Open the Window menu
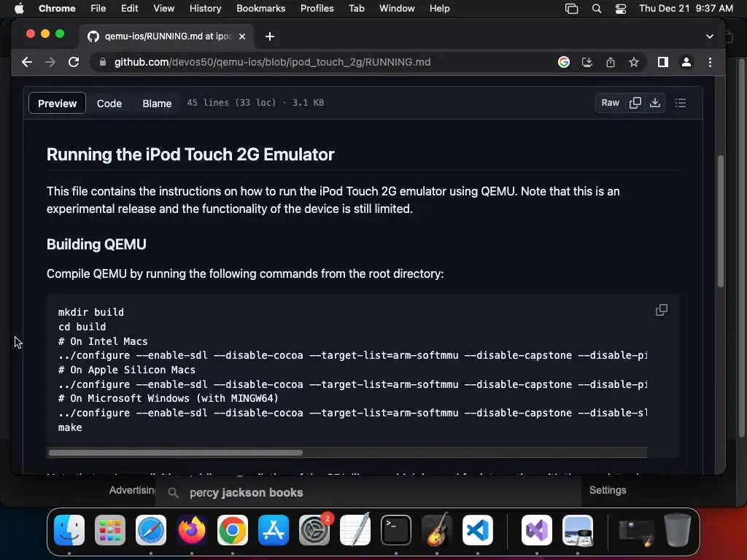747x560 pixels. pos(397,9)
